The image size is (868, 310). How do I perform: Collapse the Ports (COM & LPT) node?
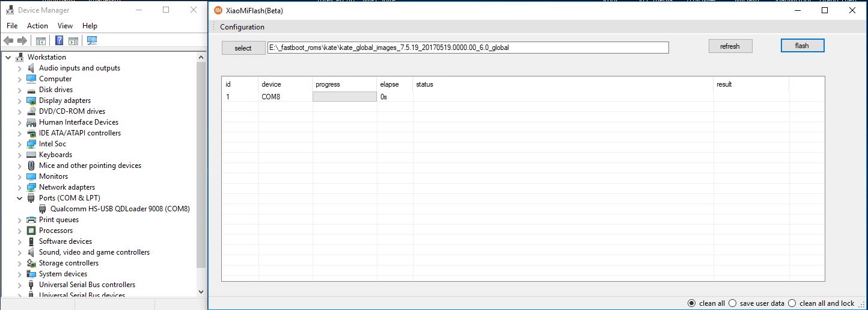click(19, 198)
